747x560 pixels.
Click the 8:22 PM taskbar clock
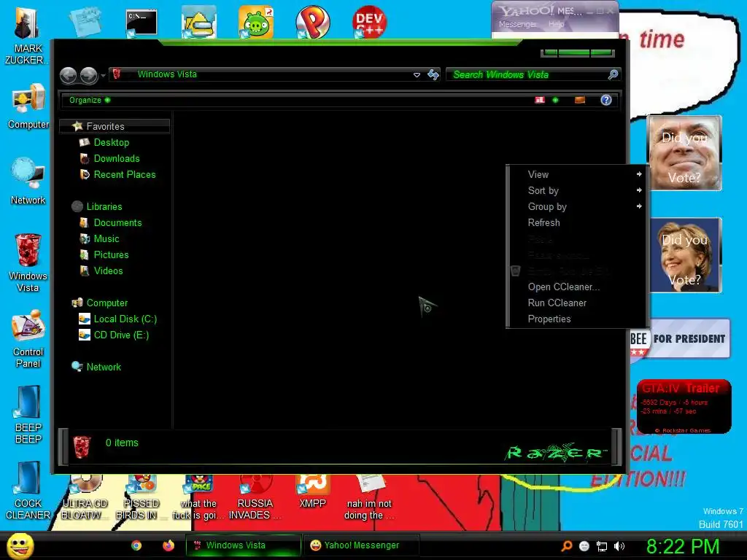683,546
